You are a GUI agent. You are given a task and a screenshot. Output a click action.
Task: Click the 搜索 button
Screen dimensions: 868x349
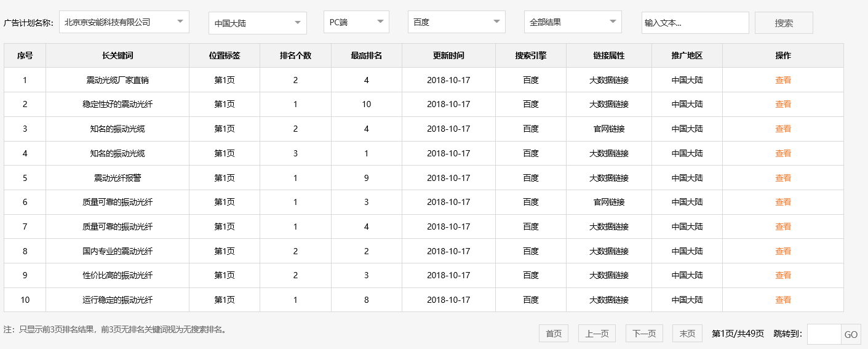point(784,23)
